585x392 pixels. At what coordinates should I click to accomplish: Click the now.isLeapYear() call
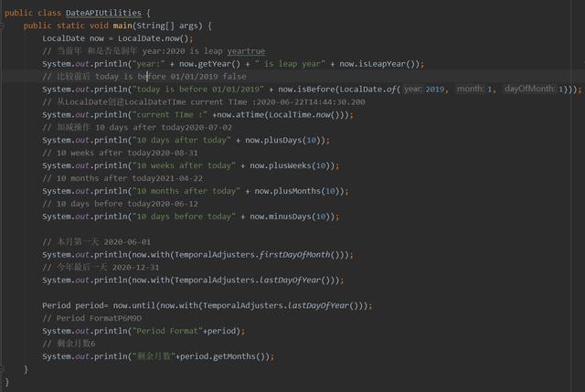coord(379,64)
